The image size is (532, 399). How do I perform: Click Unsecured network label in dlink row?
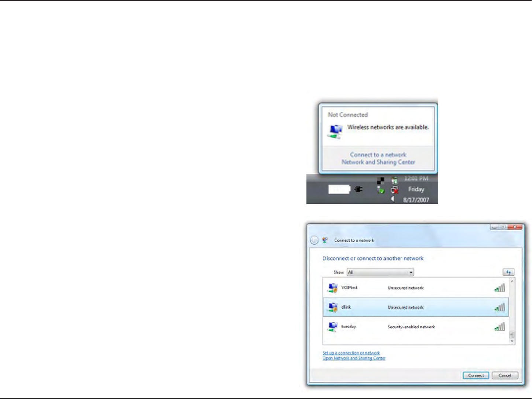click(406, 307)
